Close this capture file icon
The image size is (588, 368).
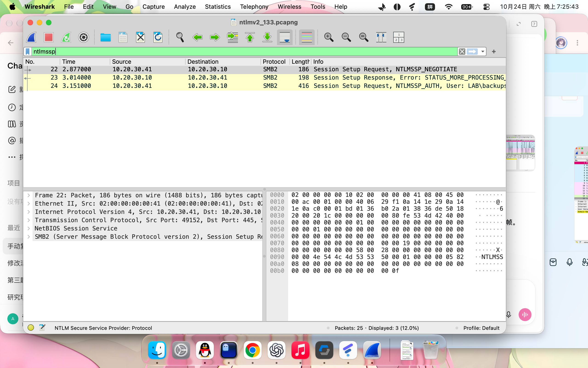point(140,37)
